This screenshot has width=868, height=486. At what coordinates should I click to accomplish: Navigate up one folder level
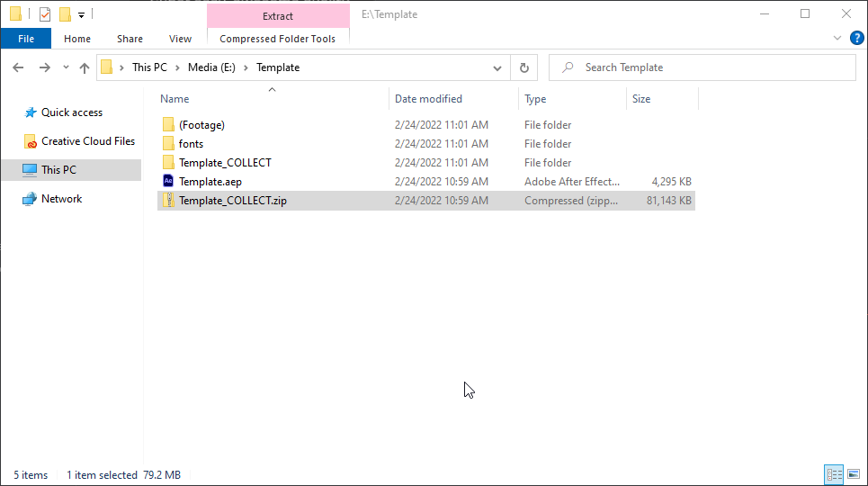click(x=85, y=67)
